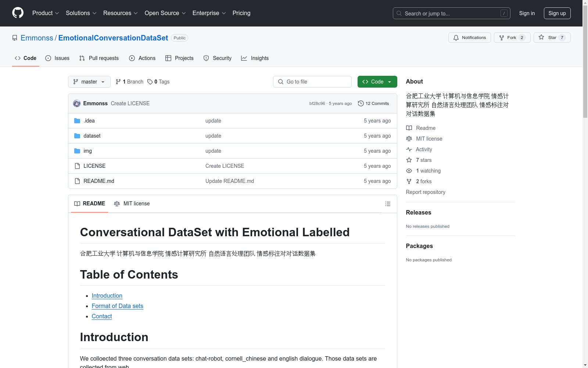
Task: Click the Contact contents link
Action: point(102,316)
